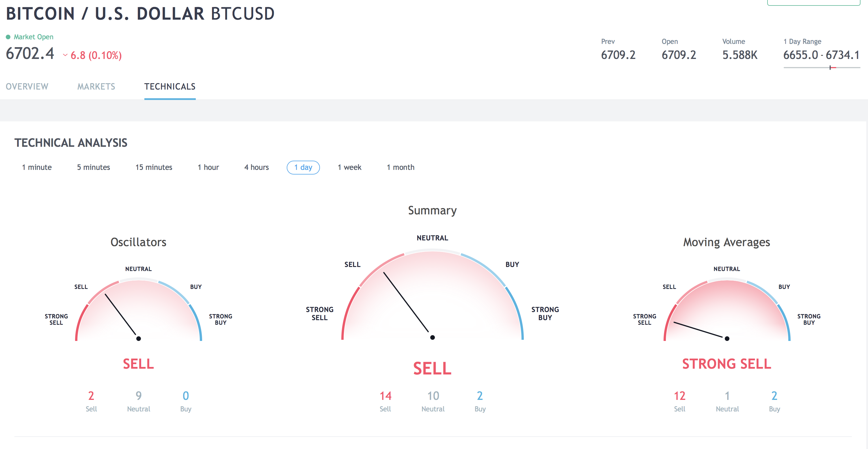
Task: Click the Prev value 6709.2
Action: (x=618, y=55)
